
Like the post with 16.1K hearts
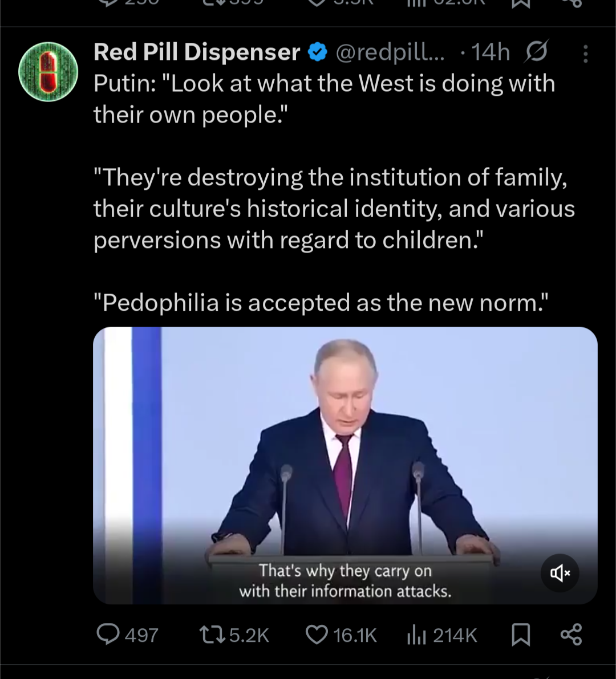pyautogui.click(x=341, y=635)
